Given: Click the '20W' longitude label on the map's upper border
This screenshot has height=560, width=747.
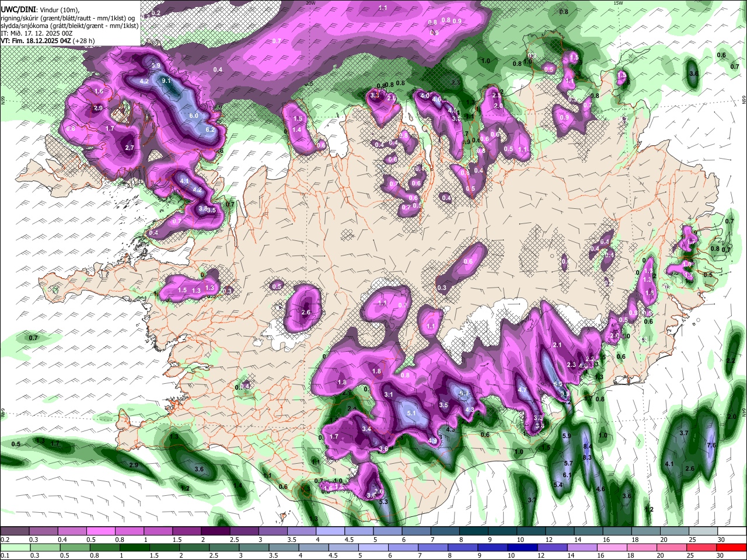Looking at the screenshot, I should tap(310, 3).
